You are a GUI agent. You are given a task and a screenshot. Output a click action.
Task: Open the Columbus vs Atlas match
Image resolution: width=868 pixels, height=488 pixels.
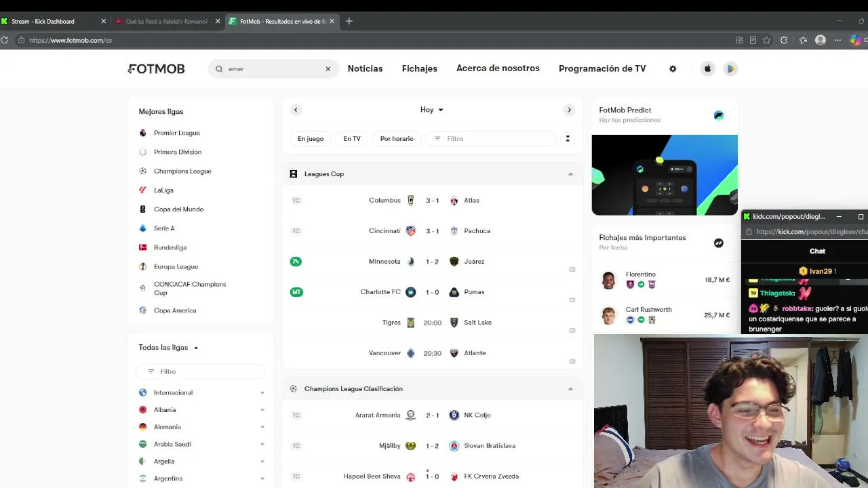point(433,201)
